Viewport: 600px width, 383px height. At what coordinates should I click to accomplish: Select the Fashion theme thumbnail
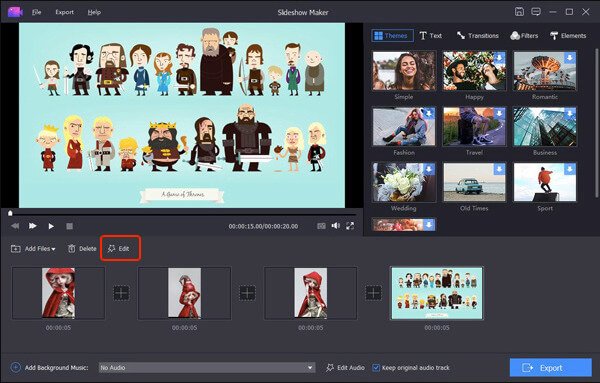pos(404,127)
